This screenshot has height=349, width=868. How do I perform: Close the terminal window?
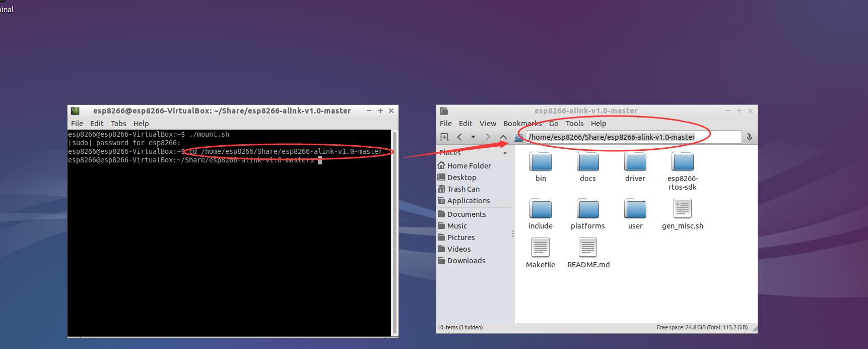pos(391,110)
